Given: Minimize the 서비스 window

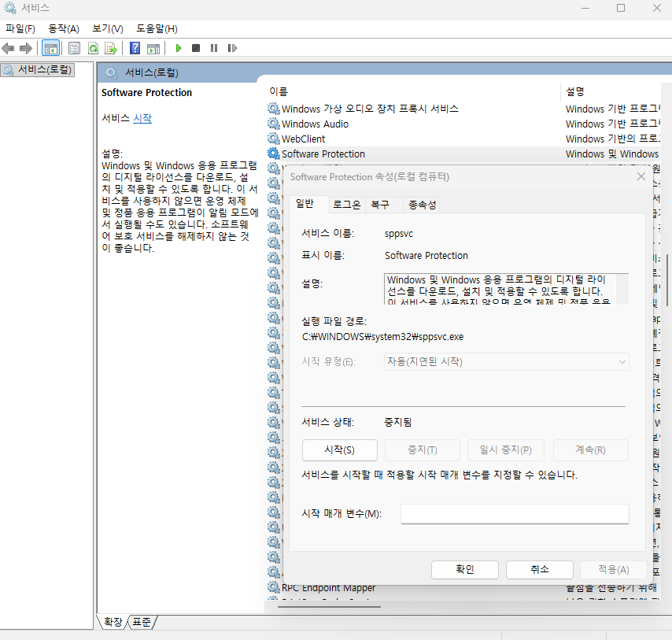Looking at the screenshot, I should click(x=585, y=8).
